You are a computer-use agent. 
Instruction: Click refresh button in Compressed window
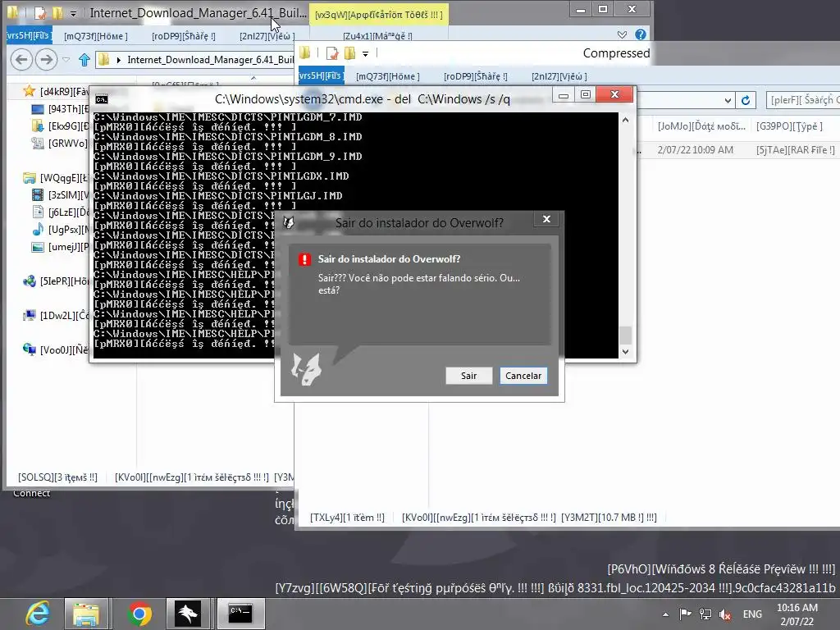(x=745, y=99)
